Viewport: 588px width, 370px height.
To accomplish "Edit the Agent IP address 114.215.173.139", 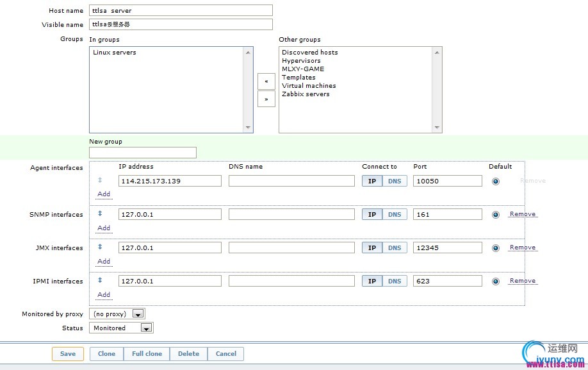I will coord(170,181).
